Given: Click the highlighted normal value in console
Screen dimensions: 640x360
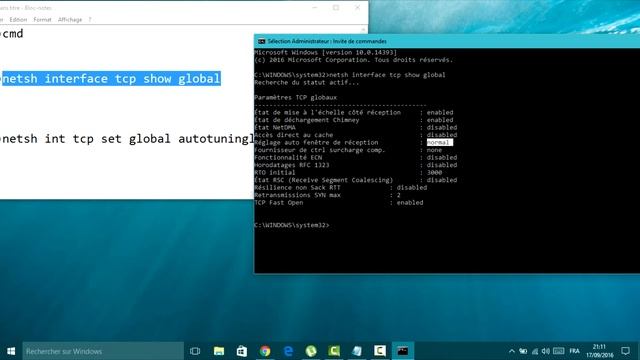Looking at the screenshot, I should coord(440,142).
